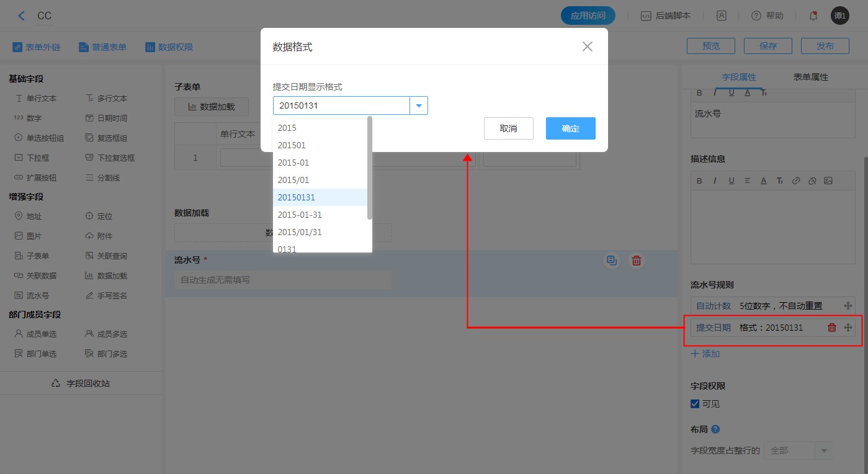
Task: Click the 取消 button in dialog
Action: coord(508,128)
